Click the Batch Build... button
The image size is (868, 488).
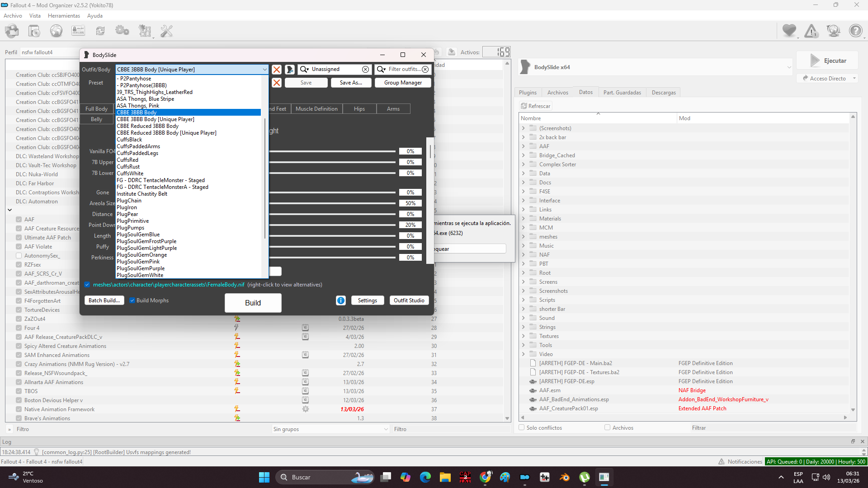click(x=104, y=300)
